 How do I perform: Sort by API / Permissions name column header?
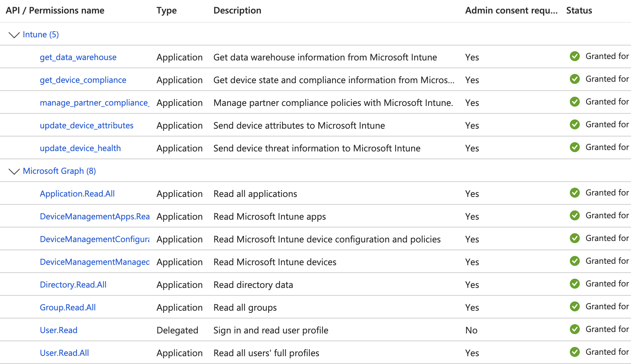[x=55, y=10]
